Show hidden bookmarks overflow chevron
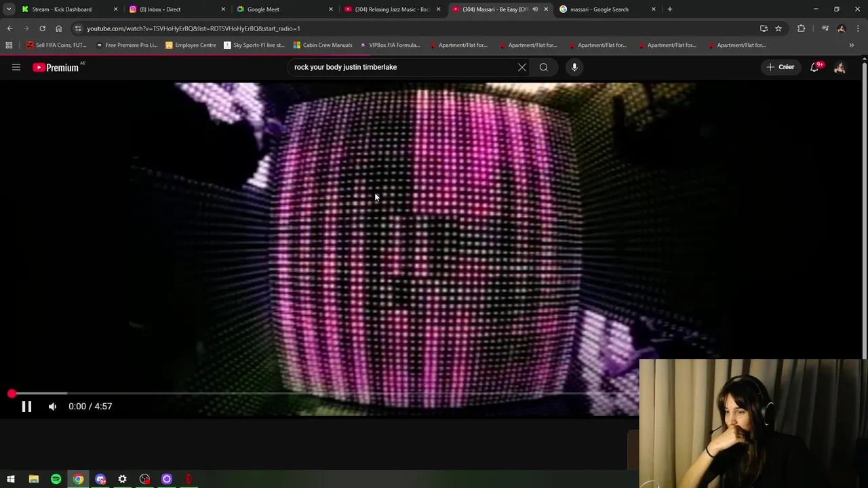 (852, 45)
